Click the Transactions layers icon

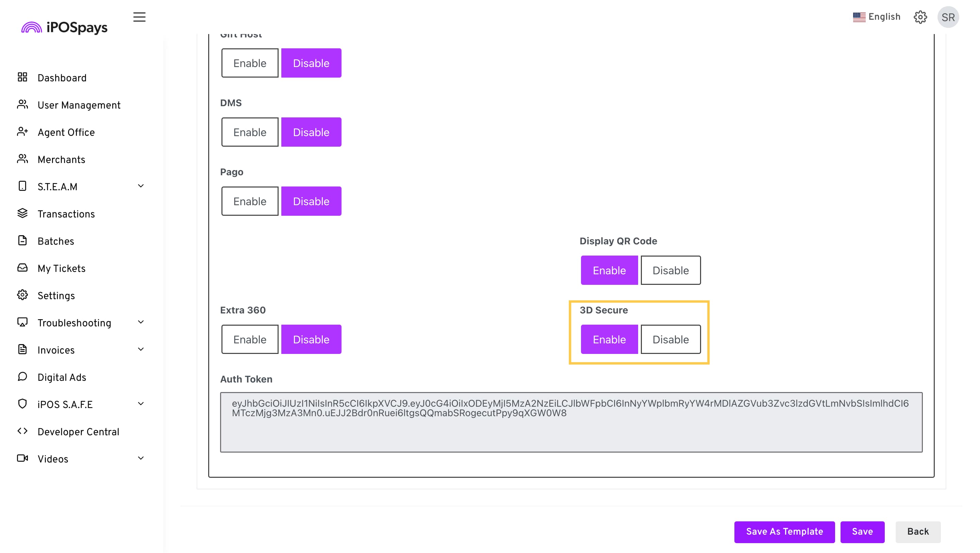click(22, 213)
